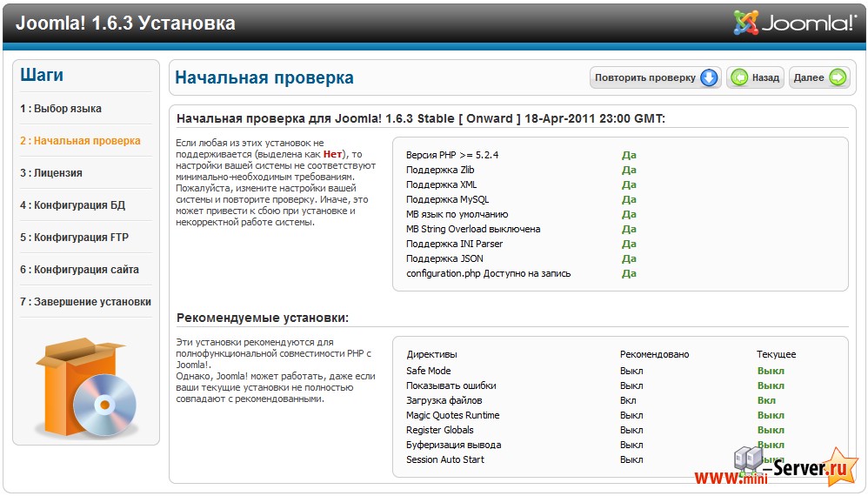Click the Показывать ошибки directive row
Image resolution: width=868 pixels, height=496 pixels.
click(x=451, y=385)
